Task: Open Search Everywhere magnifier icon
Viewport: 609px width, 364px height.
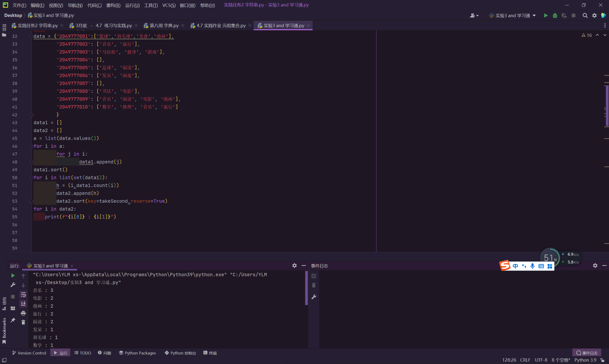Action: pyautogui.click(x=585, y=15)
